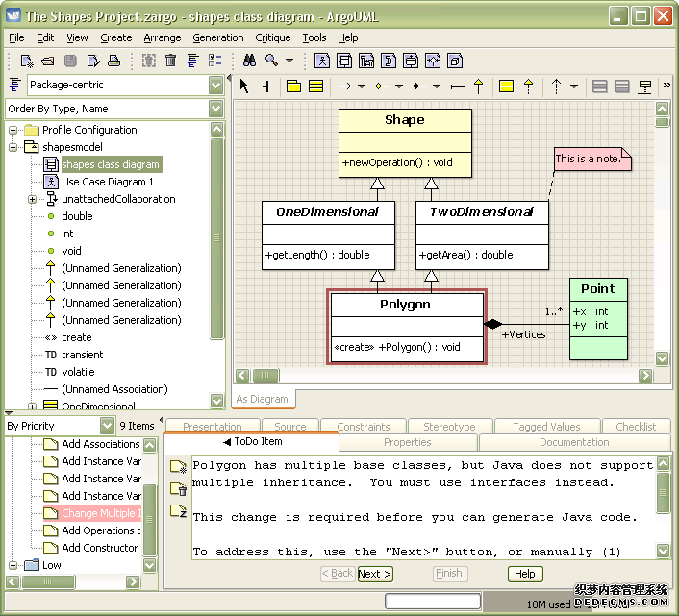Choose the Broom alignment tool
Viewport: 679px width, 616px height.
265,86
